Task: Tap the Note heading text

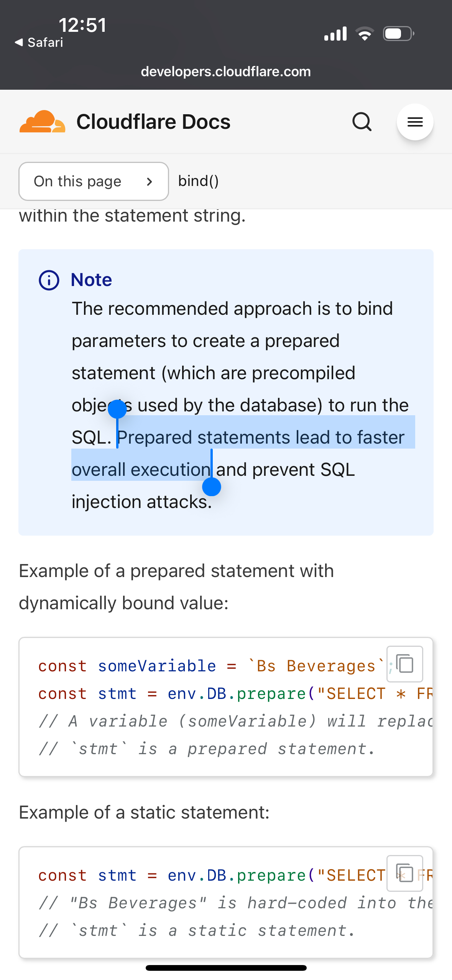Action: coord(91,280)
